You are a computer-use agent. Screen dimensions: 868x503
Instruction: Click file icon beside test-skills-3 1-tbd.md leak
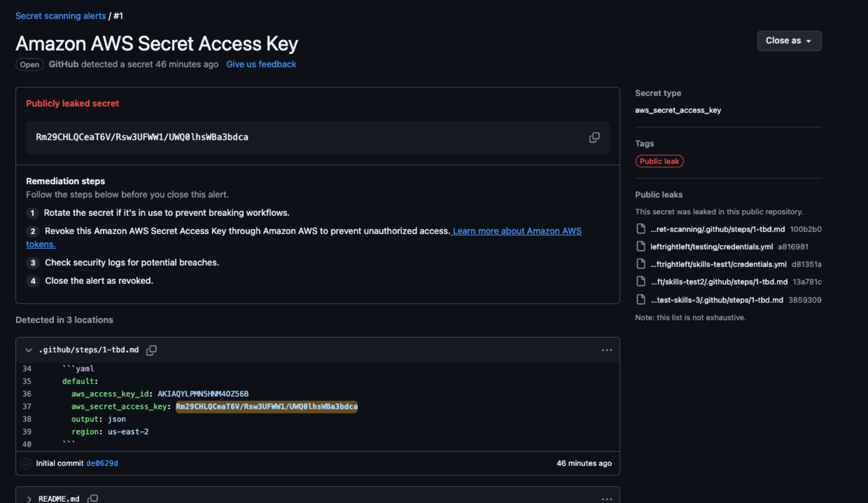641,299
